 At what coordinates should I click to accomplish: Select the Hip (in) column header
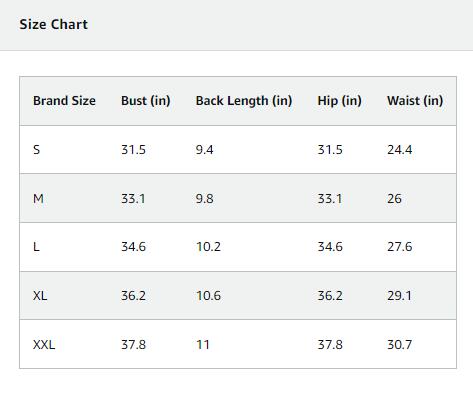click(x=339, y=101)
